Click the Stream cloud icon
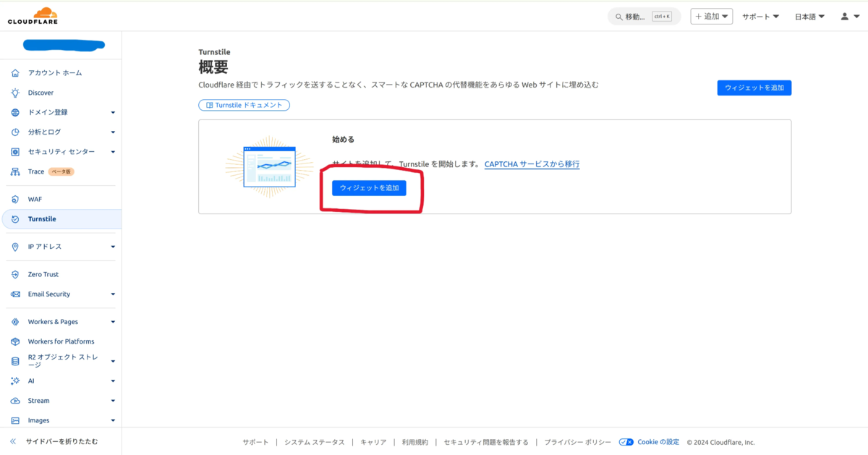868x455 pixels. point(15,401)
